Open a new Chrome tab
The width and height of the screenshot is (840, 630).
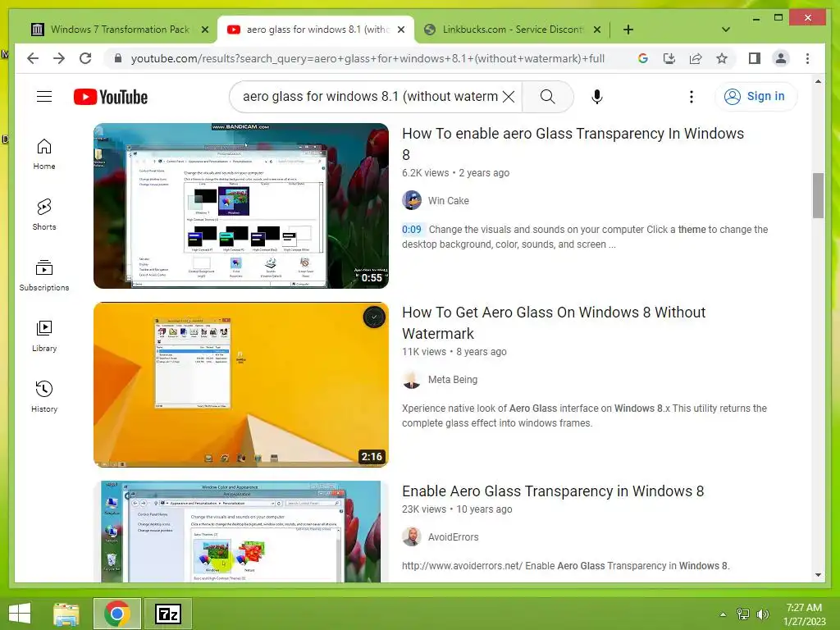coord(628,30)
